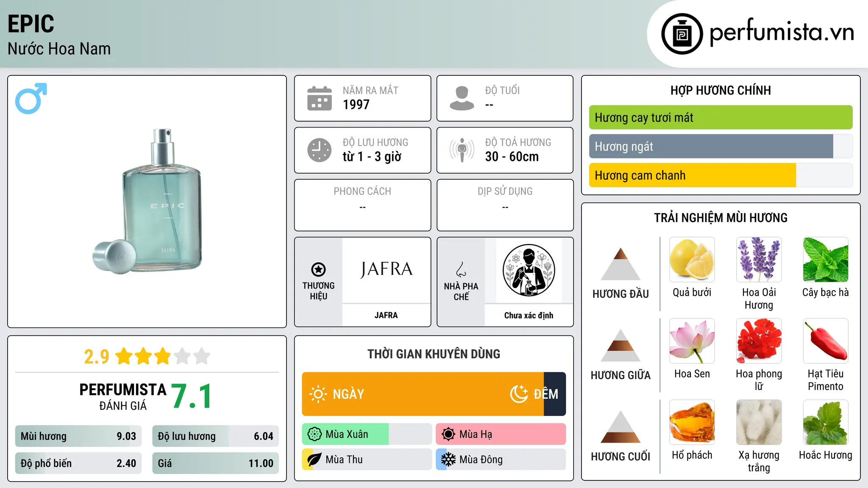Screen dimensions: 868x488
Task: Click the release year 1997
Action: (x=356, y=105)
